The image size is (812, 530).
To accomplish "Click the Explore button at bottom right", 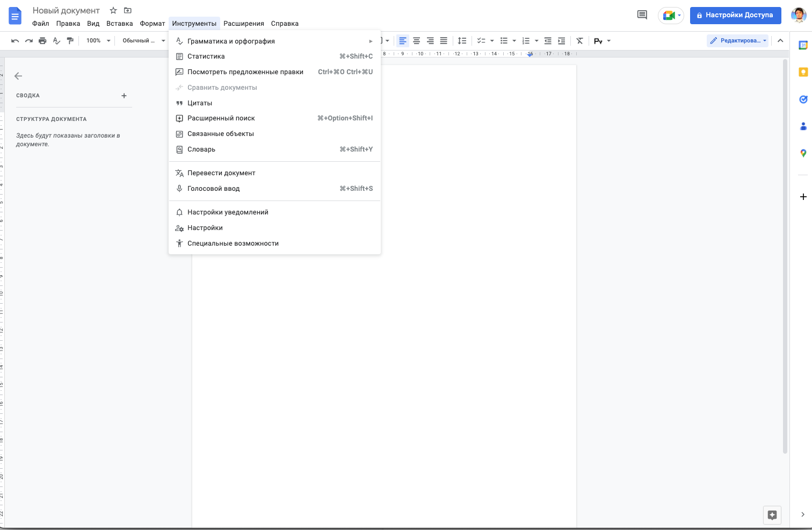I will coord(772,515).
